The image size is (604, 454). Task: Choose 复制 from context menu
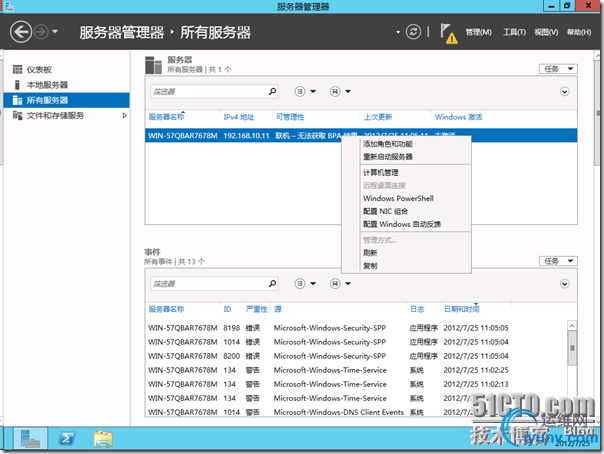point(370,266)
